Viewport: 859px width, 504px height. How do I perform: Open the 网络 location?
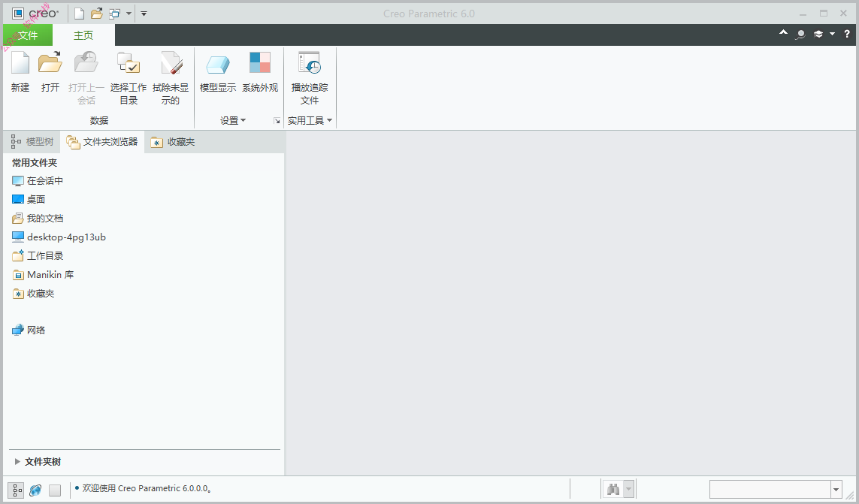tap(29, 330)
